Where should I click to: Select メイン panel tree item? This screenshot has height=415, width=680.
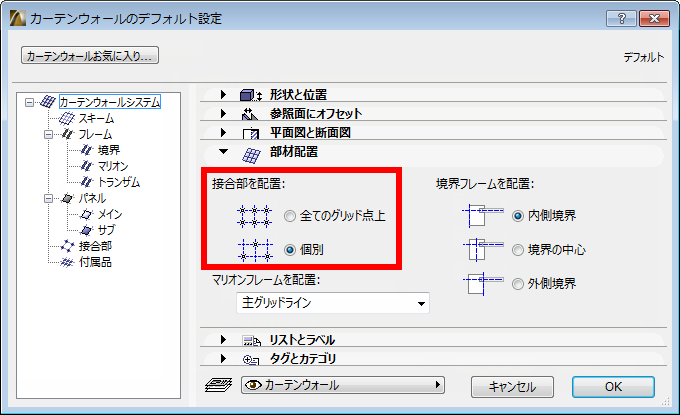[110, 214]
